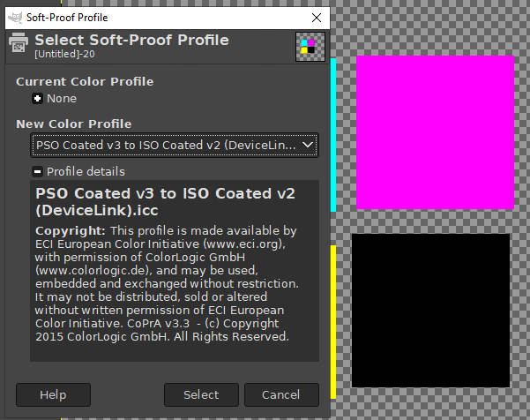Collapse the Profile details section
The height and width of the screenshot is (420, 530).
[37, 171]
